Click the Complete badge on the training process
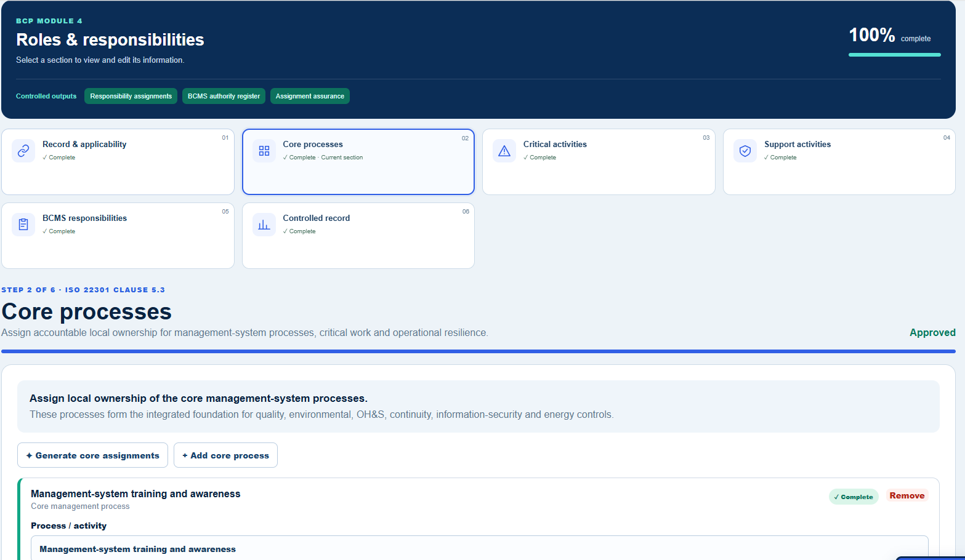The image size is (965, 560). tap(854, 497)
